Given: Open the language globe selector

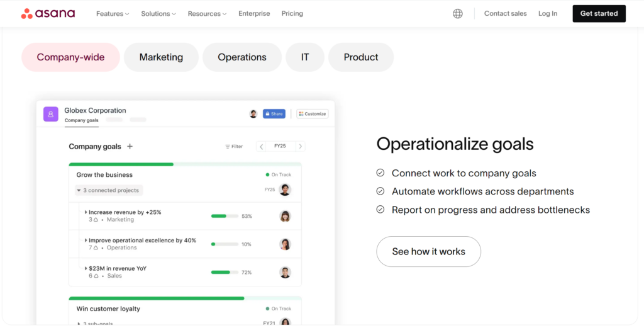Looking at the screenshot, I should pos(458,13).
